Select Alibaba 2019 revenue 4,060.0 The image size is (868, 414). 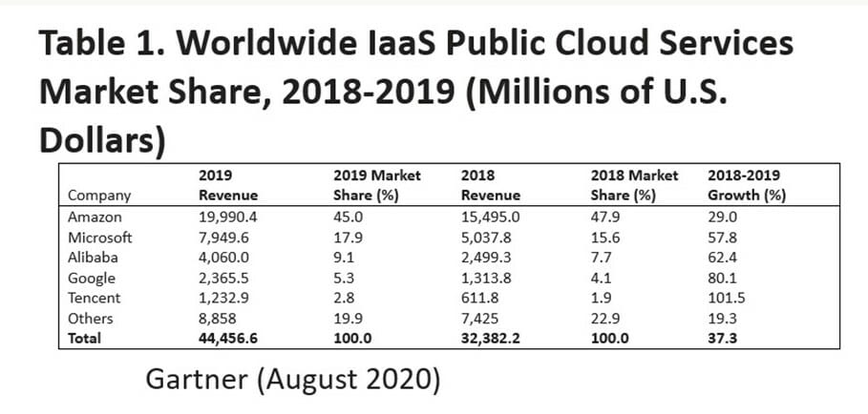[223, 258]
